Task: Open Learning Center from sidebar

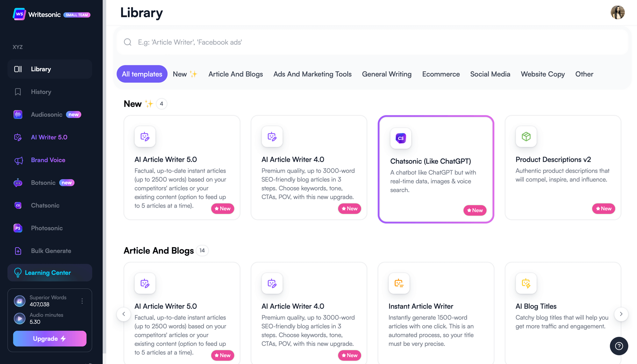Action: (49, 272)
